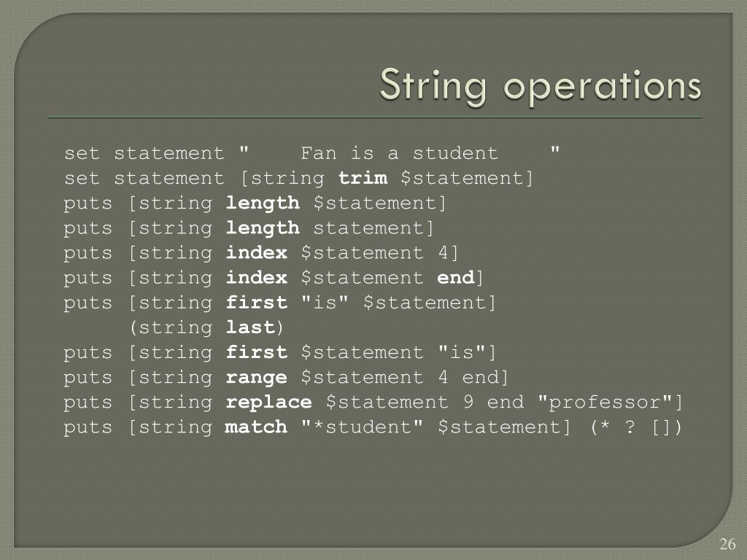
Task: Click the slide title String operations
Action: [x=541, y=86]
